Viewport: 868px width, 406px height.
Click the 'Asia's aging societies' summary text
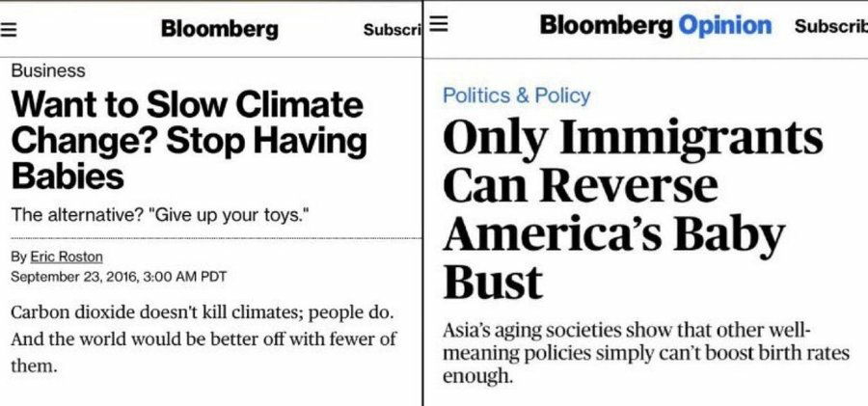(646, 353)
